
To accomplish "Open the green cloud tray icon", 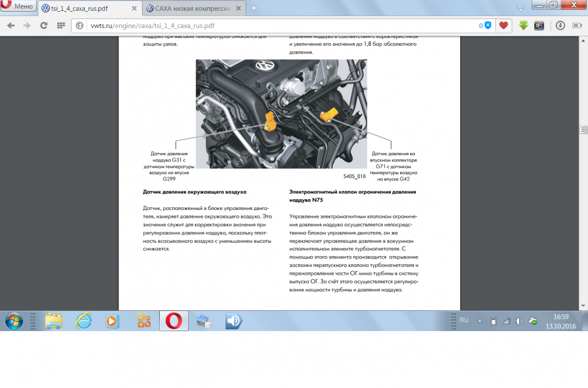I will pos(533,321).
